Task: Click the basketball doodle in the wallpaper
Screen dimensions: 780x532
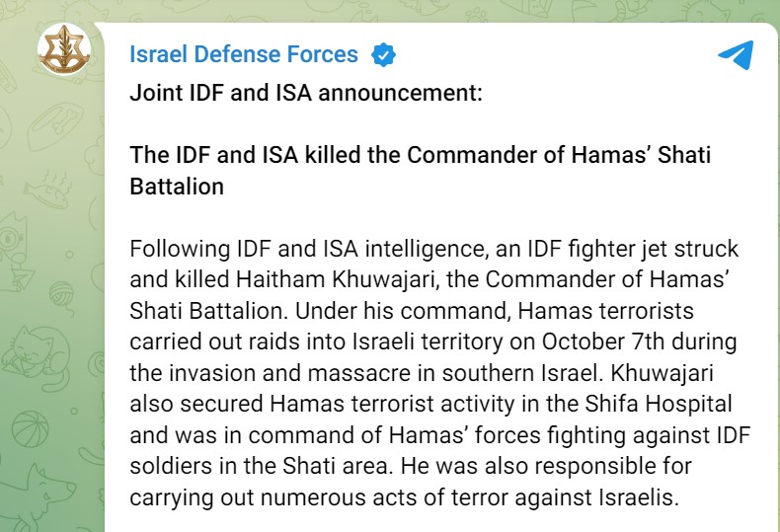Action: (30, 429)
